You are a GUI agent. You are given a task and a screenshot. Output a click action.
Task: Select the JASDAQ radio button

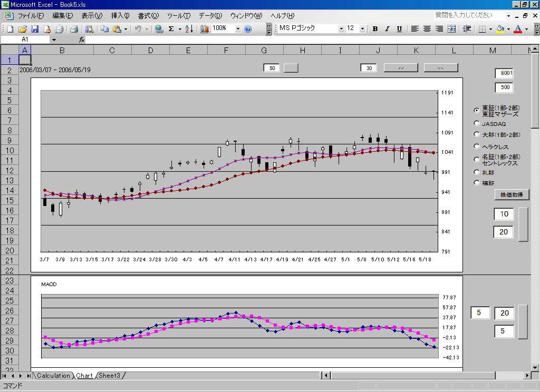click(x=477, y=123)
